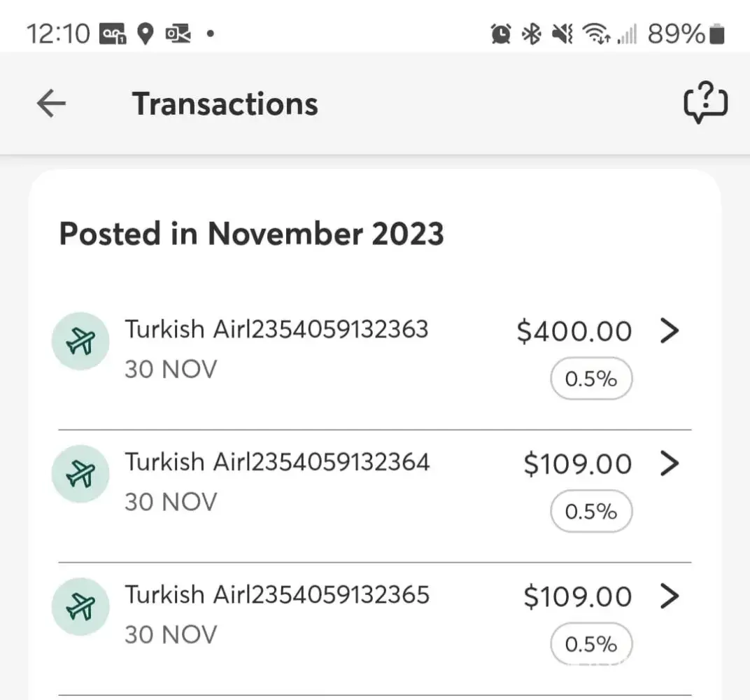Viewport: 750px width, 700px height.
Task: Tap airplane icon for the $400.00 transaction
Action: pyautogui.click(x=80, y=341)
